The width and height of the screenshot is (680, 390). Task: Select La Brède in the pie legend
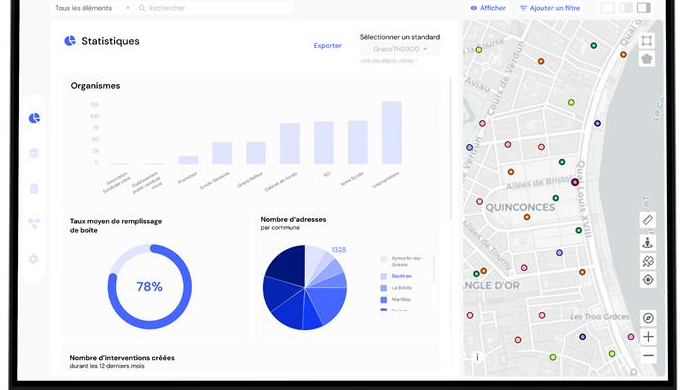tap(401, 288)
